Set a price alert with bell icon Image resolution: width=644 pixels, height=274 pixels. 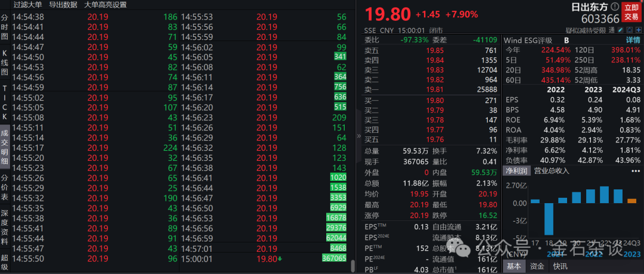click(630, 30)
